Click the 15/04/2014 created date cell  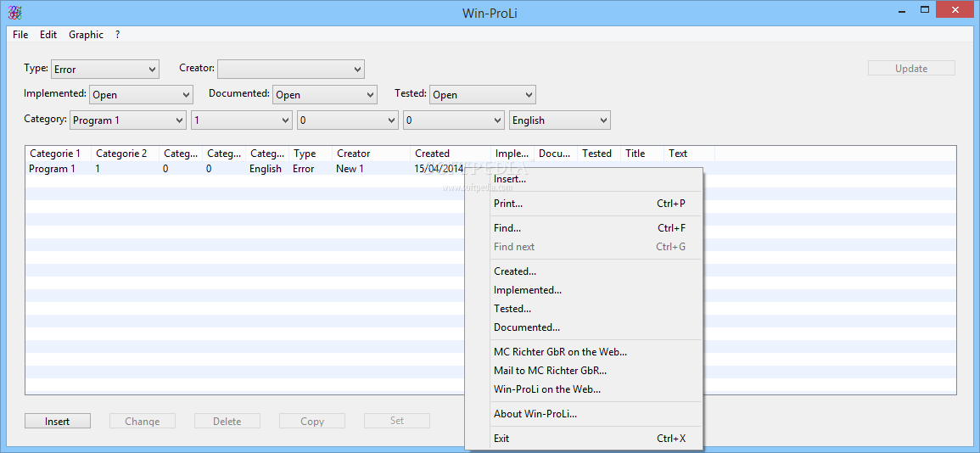[x=439, y=169]
